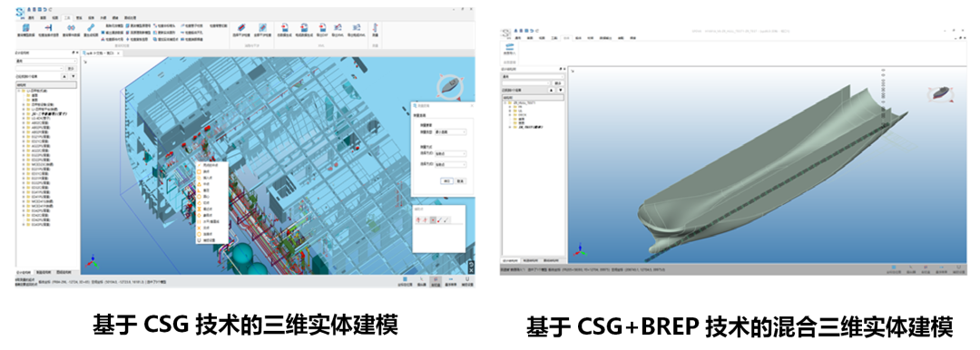Click the app logo in CSG+BREP window
This screenshot has height=350, width=980.
pyautogui.click(x=505, y=33)
